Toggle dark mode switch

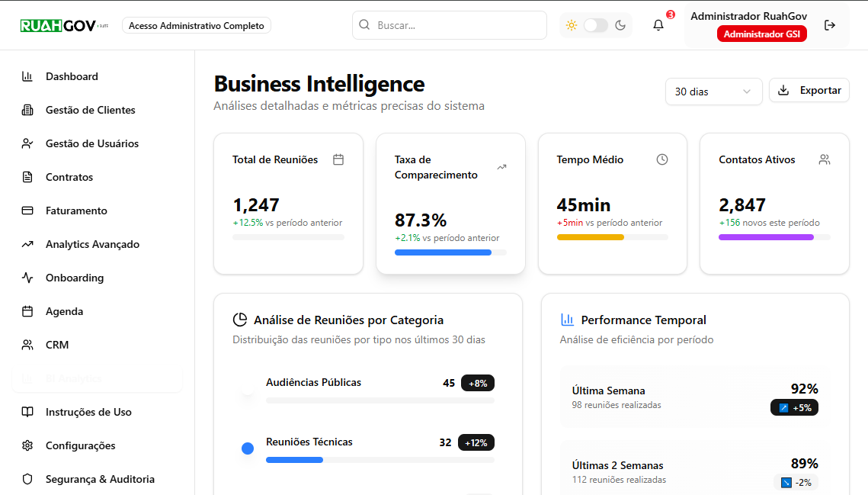point(595,24)
